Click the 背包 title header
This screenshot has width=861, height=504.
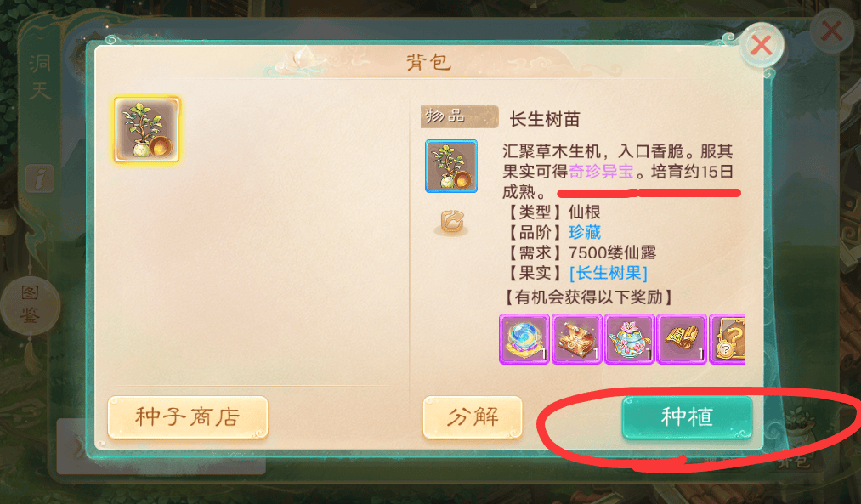[429, 62]
